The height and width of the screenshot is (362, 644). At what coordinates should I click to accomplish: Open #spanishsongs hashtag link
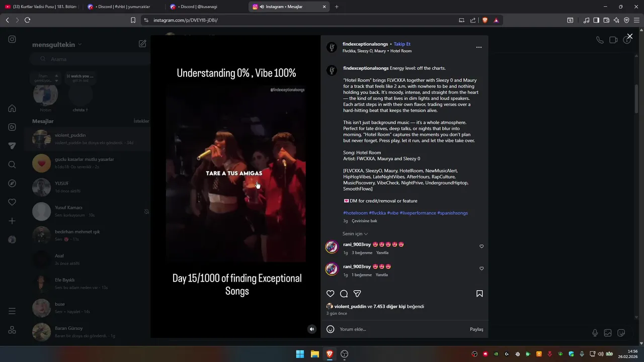point(452,213)
